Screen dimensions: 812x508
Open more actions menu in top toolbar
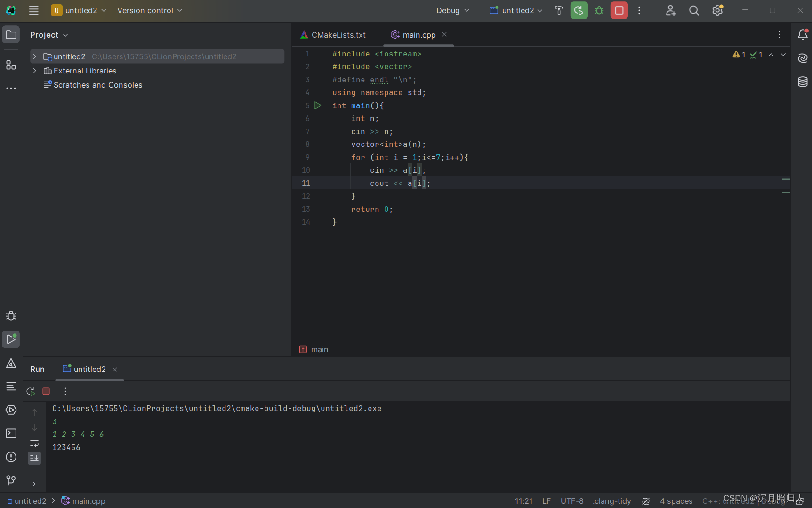click(639, 10)
